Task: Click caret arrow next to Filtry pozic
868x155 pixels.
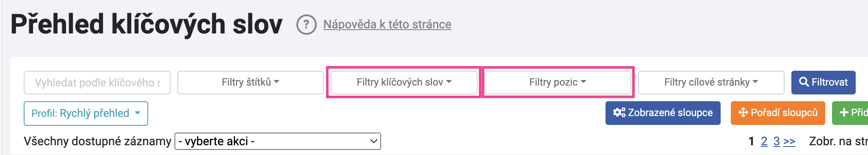Action: (583, 82)
